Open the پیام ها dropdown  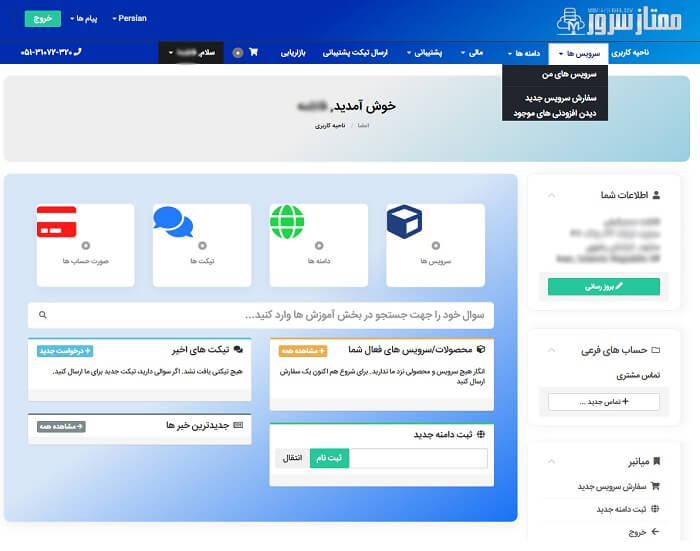coord(83,18)
